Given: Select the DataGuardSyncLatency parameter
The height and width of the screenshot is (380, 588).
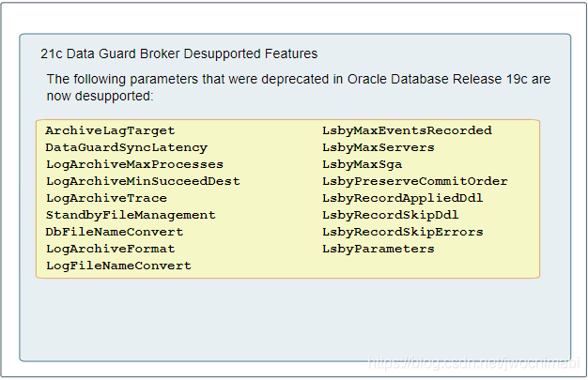Looking at the screenshot, I should tap(127, 147).
